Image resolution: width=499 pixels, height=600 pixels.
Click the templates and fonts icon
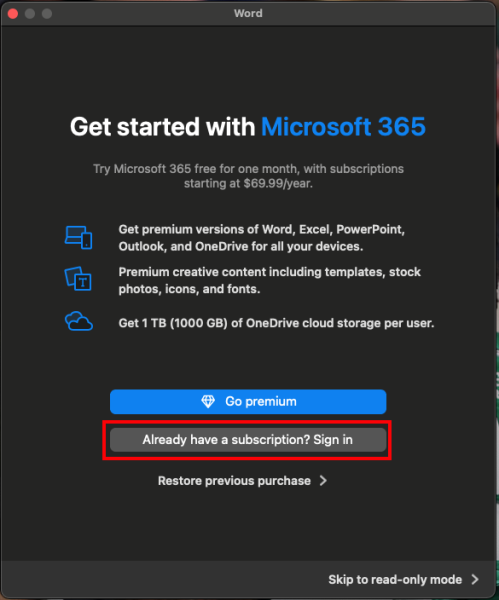coord(78,279)
